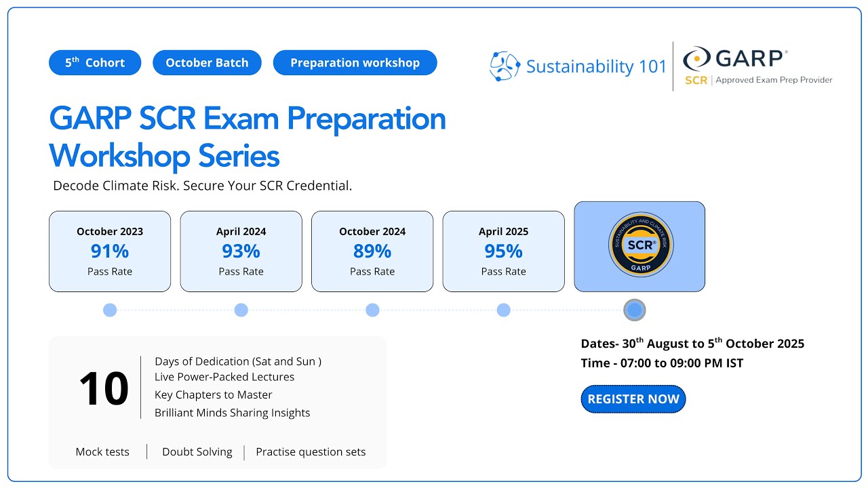Click the timeline dot under April 2024
This screenshot has width=868, height=488.
pos(241,310)
